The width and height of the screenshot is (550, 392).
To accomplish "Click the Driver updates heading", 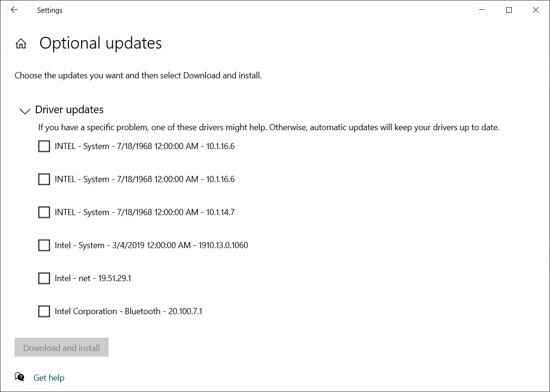I will tap(69, 110).
